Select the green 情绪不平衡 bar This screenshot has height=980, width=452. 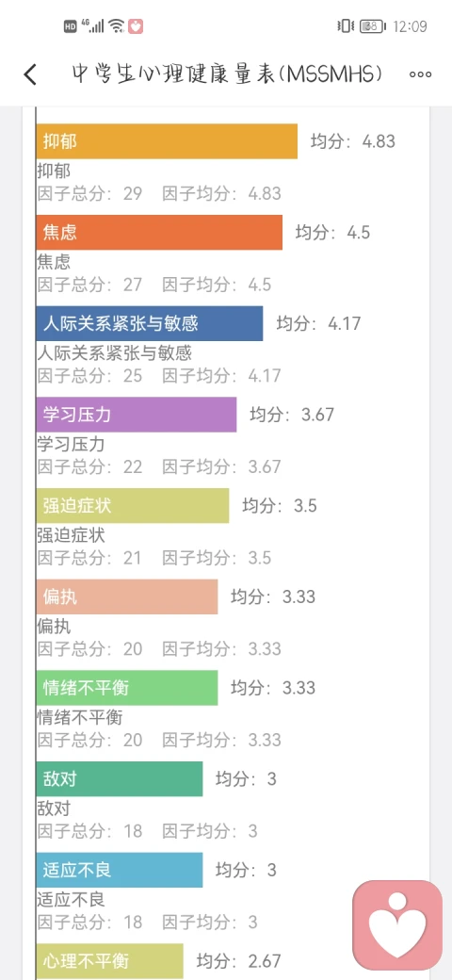127,688
